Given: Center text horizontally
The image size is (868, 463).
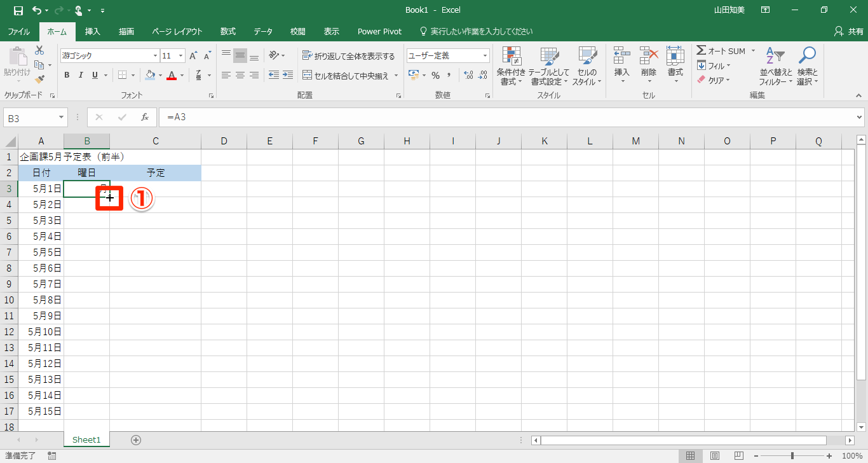Looking at the screenshot, I should click(240, 75).
